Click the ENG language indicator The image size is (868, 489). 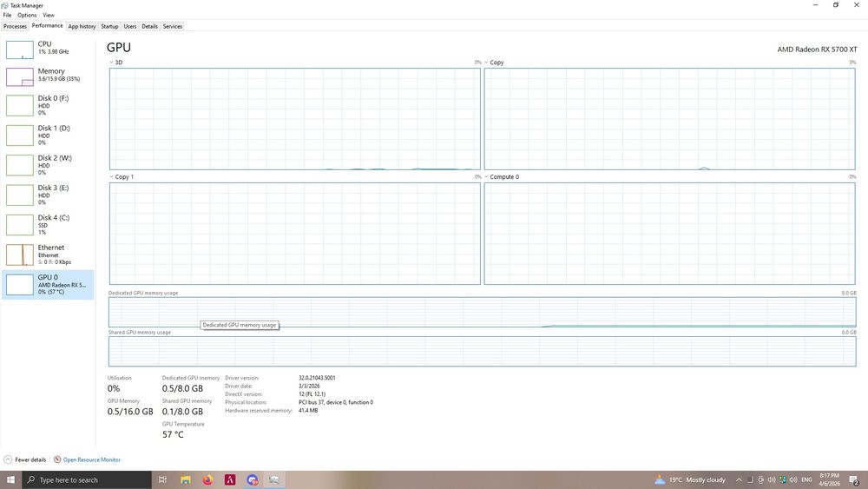[806, 479]
